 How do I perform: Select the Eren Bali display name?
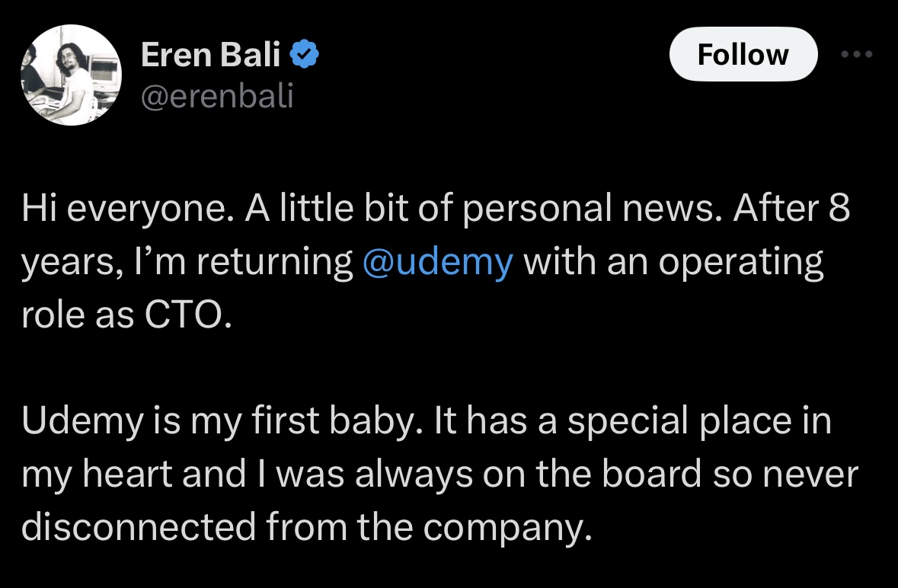(x=211, y=54)
